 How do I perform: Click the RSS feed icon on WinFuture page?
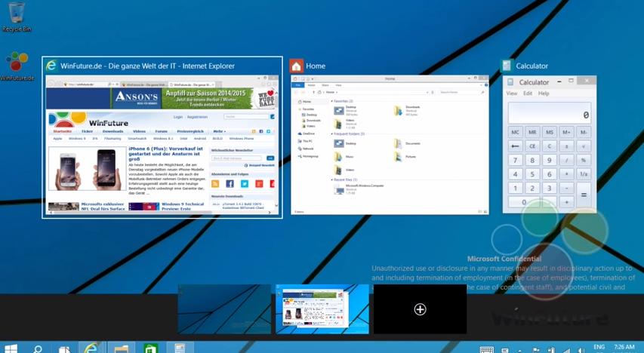click(x=215, y=183)
